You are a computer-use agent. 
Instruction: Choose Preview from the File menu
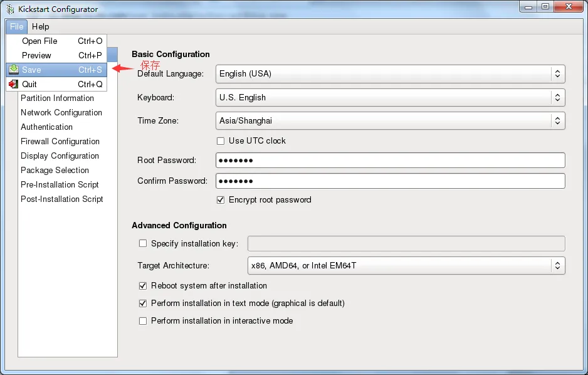pyautogui.click(x=56, y=56)
